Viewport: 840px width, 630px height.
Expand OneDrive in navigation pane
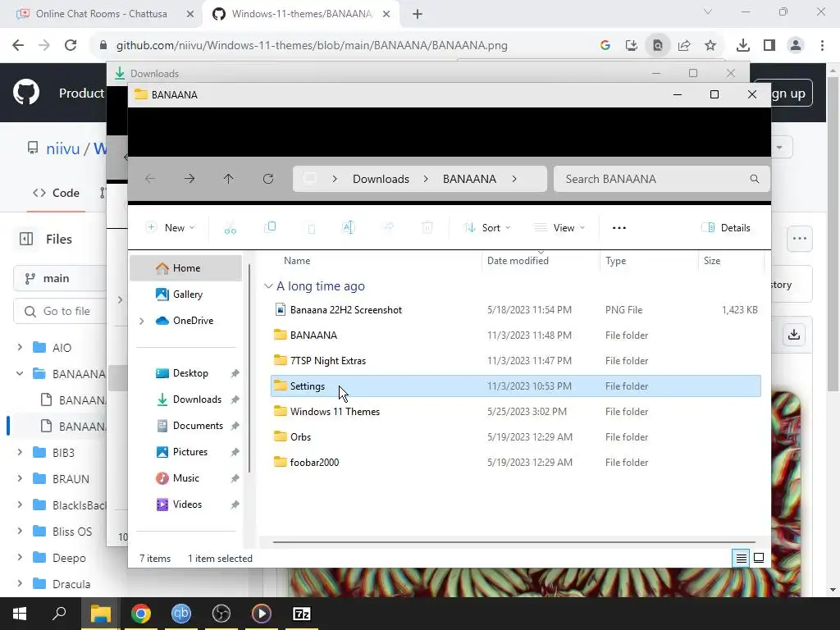tap(141, 321)
